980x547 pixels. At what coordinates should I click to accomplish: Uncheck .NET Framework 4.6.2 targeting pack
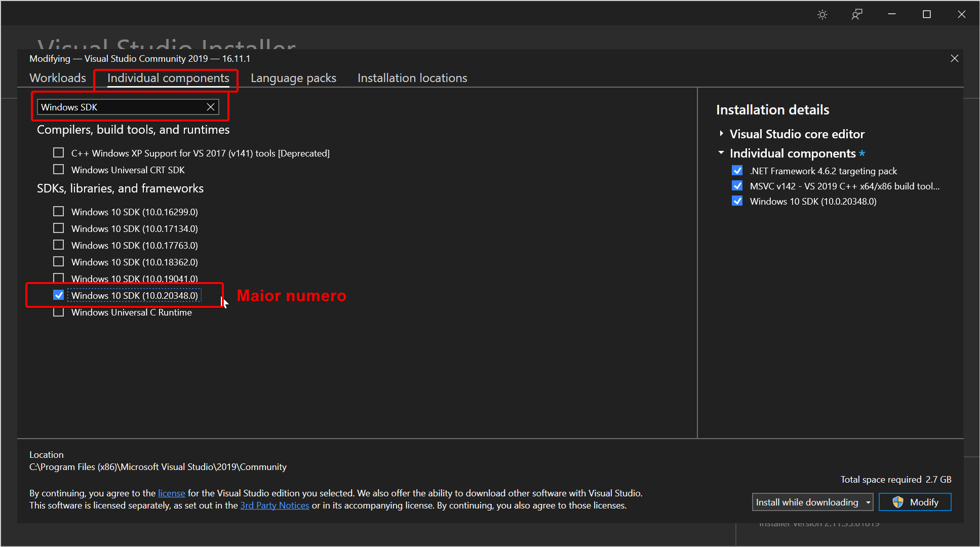click(x=737, y=170)
